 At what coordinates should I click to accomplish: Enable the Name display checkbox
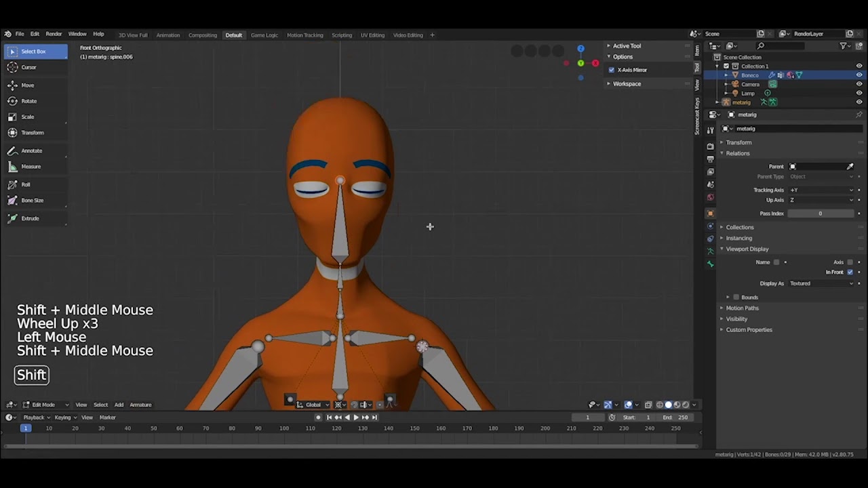click(x=776, y=262)
